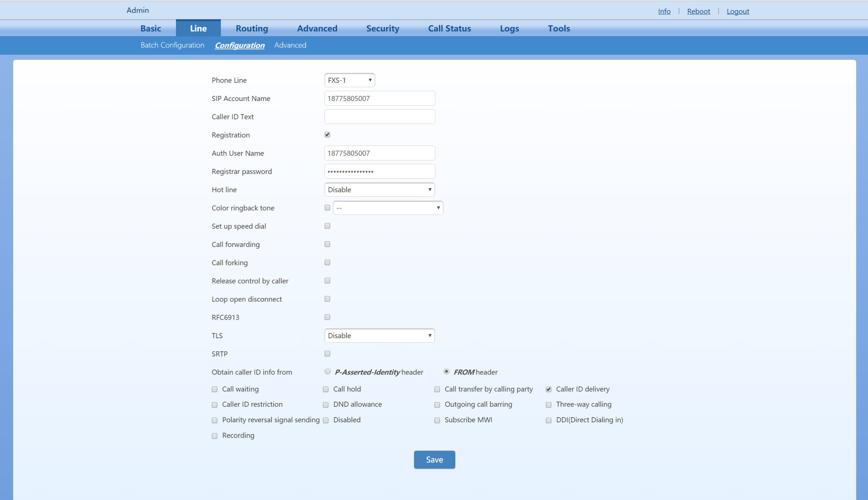Check Polarity reversal signal sending
This screenshot has width=868, height=500.
[215, 420]
